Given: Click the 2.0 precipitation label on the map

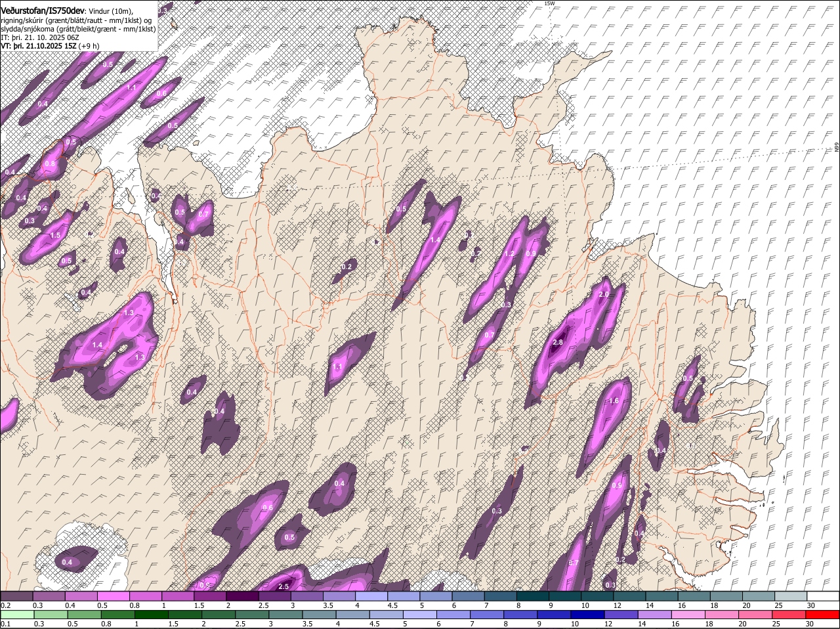Looking at the screenshot, I should (604, 294).
